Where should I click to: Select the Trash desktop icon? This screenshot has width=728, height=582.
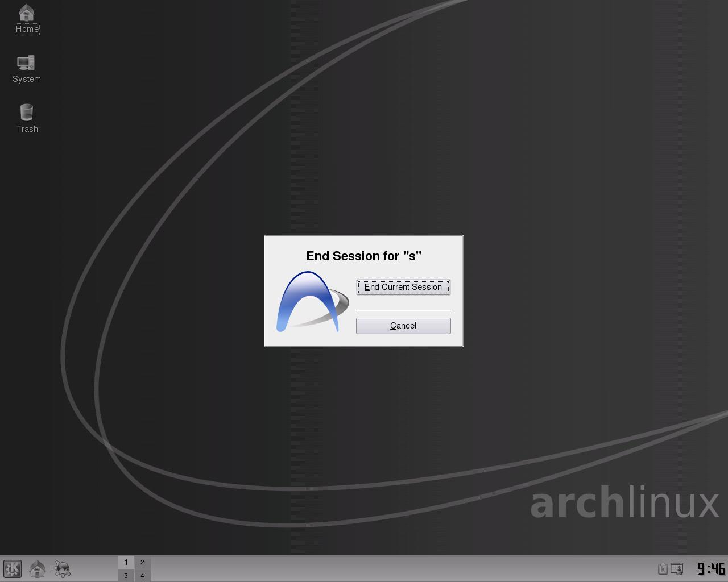point(27,119)
